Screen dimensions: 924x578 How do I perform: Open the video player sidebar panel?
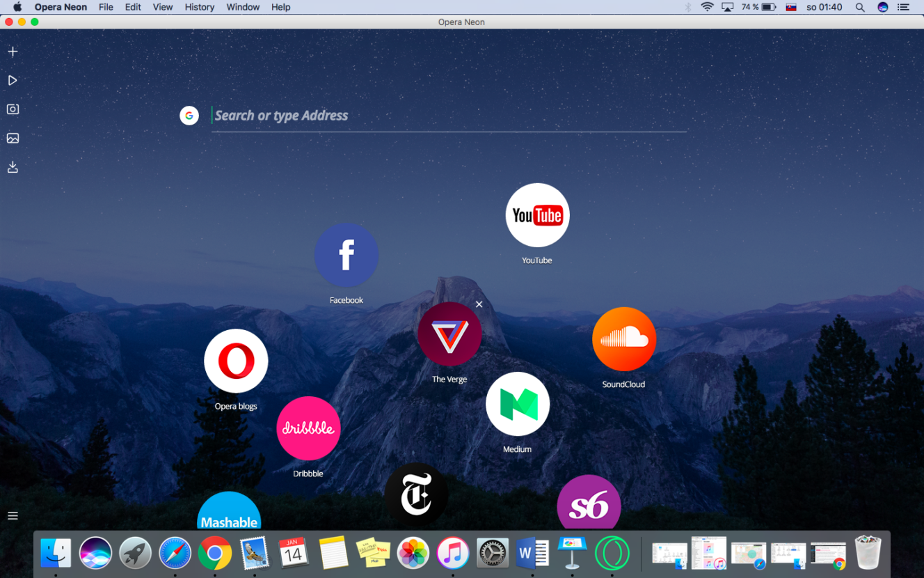13,81
